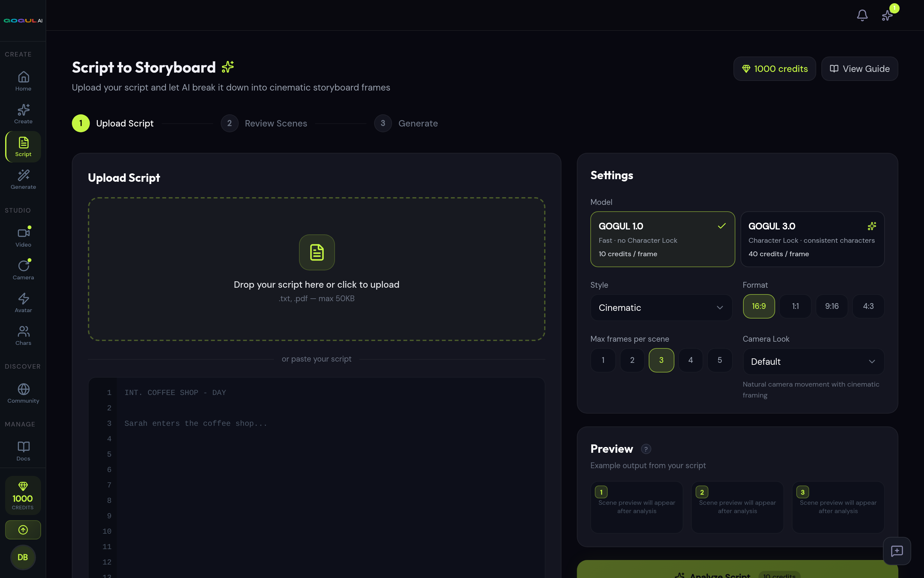Set format to 4:3
The height and width of the screenshot is (578, 924).
(x=868, y=306)
